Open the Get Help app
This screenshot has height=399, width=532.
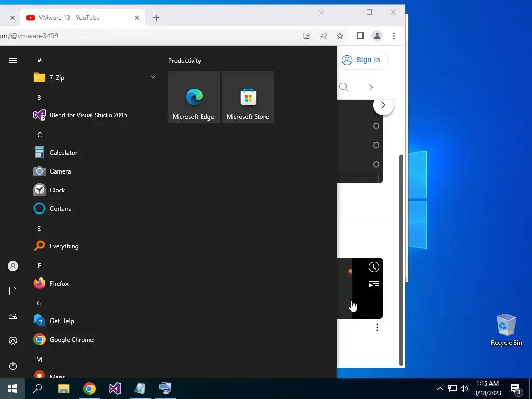pos(95,321)
